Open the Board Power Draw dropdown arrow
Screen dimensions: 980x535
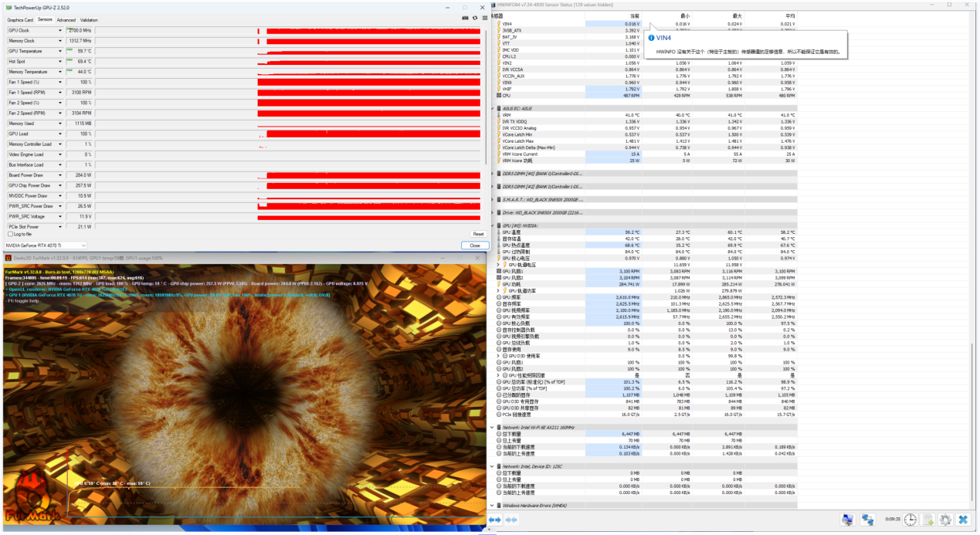(60, 175)
